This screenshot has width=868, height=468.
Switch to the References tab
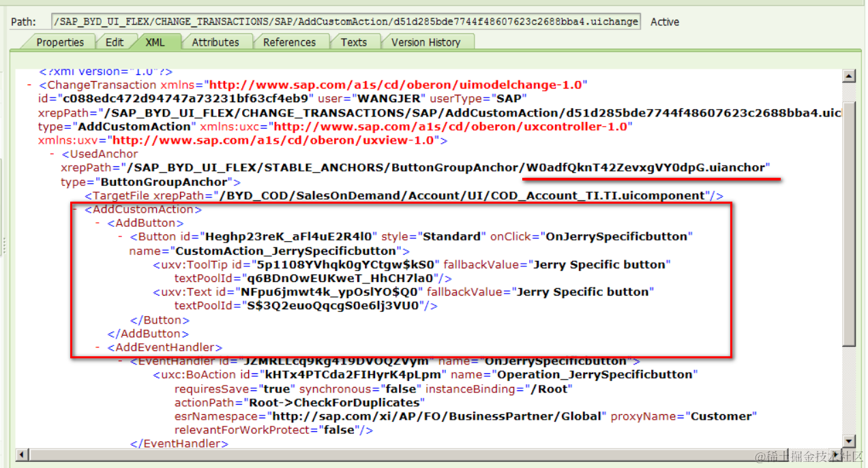tap(290, 42)
